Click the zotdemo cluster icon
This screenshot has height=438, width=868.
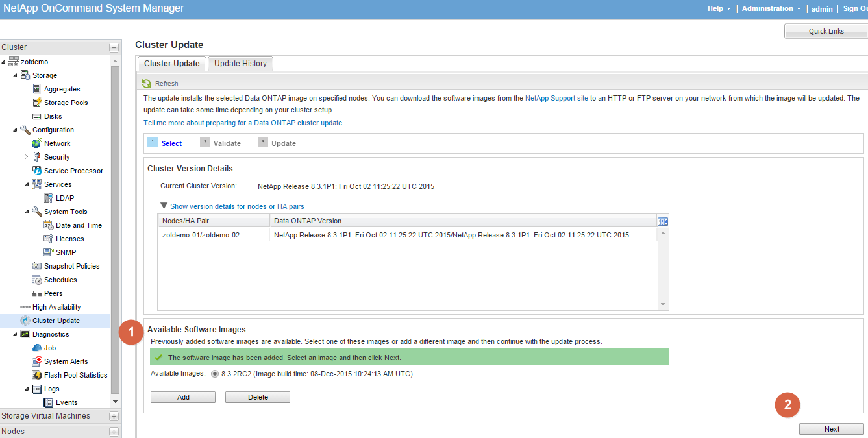coord(14,62)
